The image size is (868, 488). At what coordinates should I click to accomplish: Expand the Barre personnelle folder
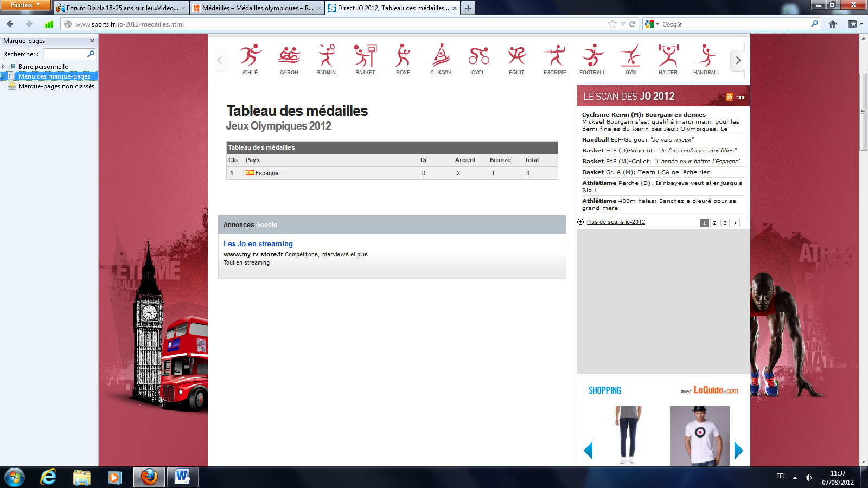4,66
